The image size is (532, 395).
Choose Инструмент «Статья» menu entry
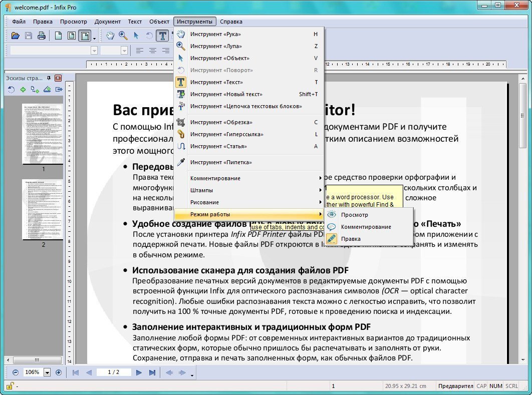pos(249,146)
